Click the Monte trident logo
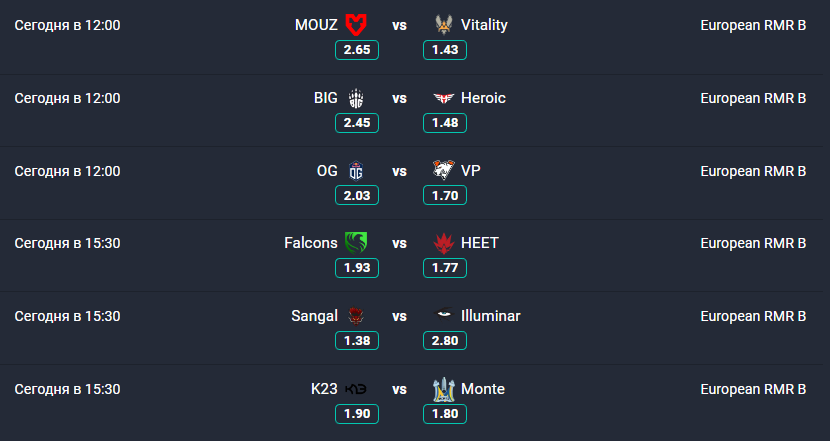 point(444,389)
